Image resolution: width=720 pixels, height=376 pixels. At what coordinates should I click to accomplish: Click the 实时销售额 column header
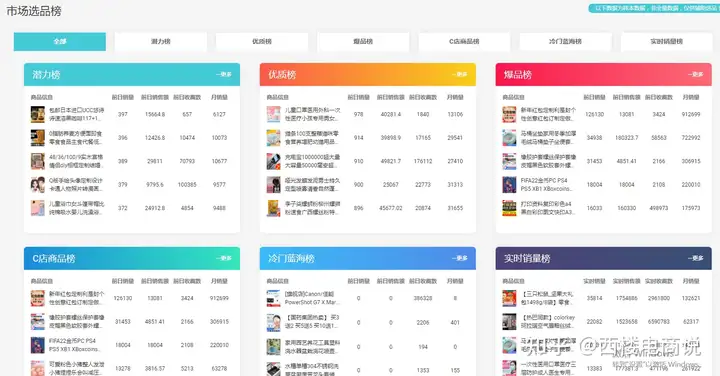[x=627, y=281]
